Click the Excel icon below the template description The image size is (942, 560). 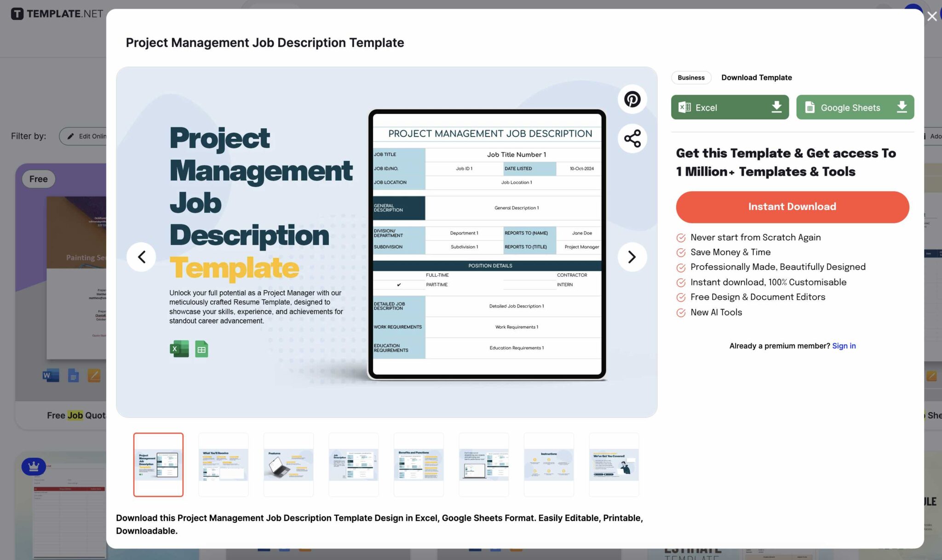point(179,349)
